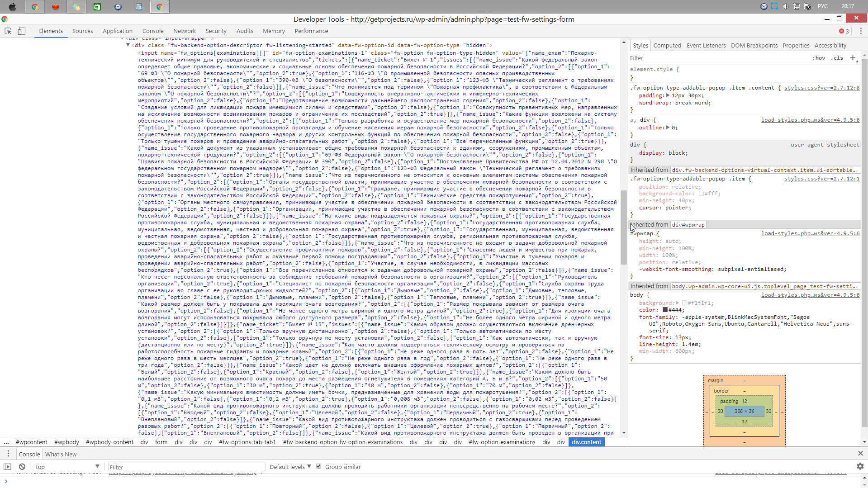Open the Accessibility sidebar tab
This screenshot has height=488, width=868.
tap(830, 45)
